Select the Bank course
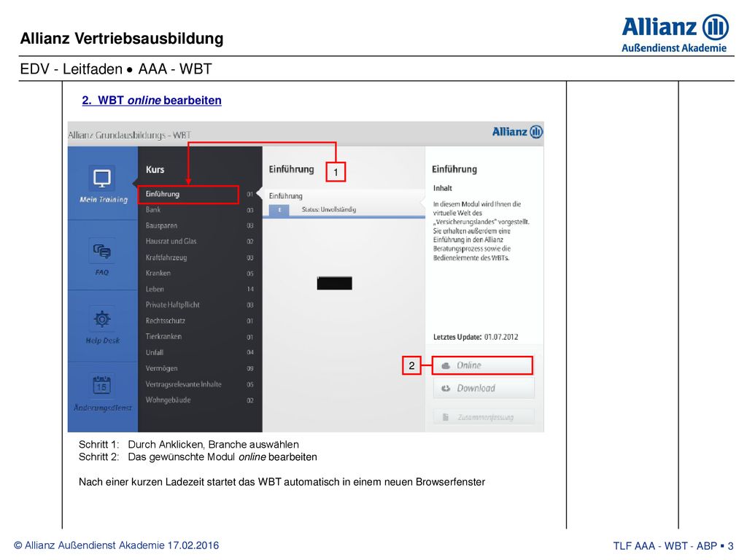This screenshot has width=747, height=560. (x=200, y=210)
